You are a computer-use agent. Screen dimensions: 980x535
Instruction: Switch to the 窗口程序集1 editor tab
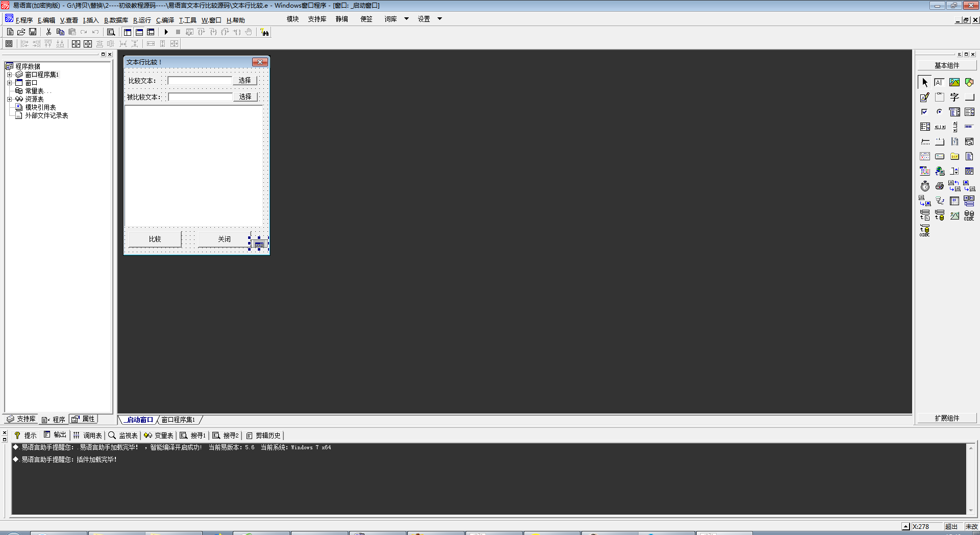(x=178, y=420)
